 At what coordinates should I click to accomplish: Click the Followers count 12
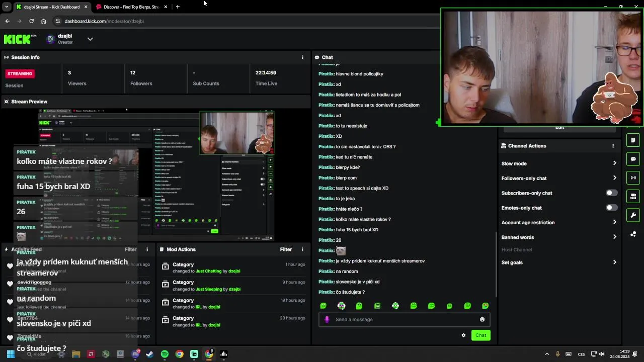[x=133, y=73]
